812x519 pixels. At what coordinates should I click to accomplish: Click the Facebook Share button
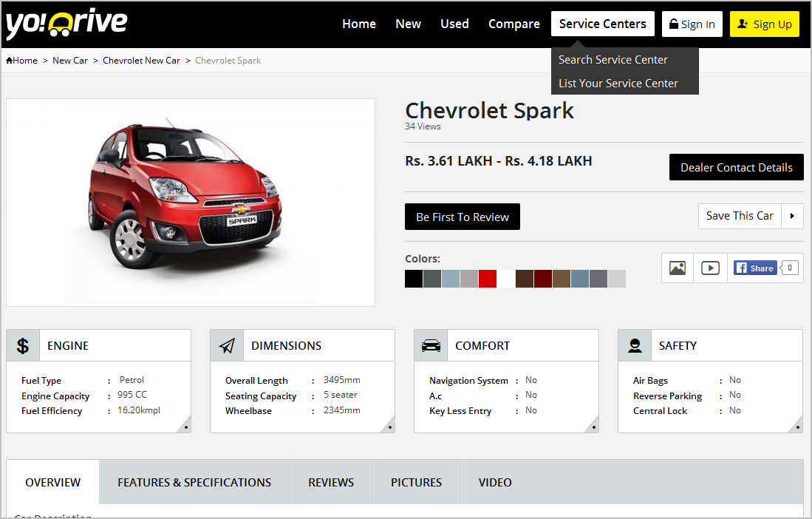point(755,268)
